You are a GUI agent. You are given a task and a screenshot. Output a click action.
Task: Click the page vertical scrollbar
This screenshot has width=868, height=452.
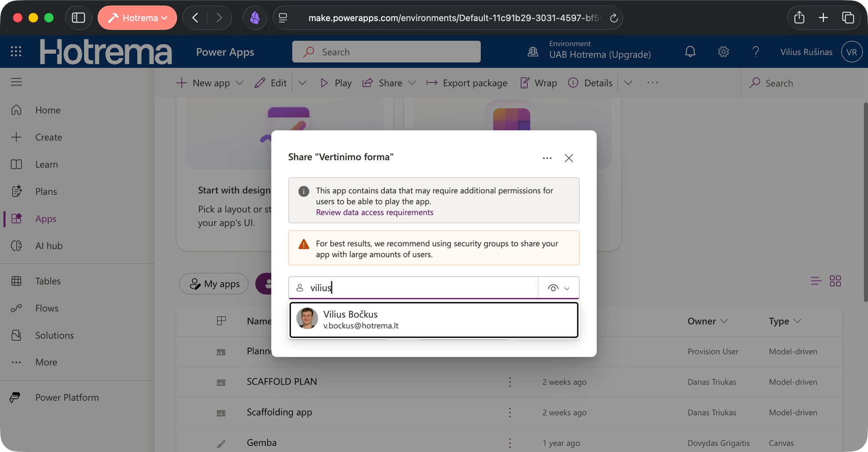click(865, 202)
